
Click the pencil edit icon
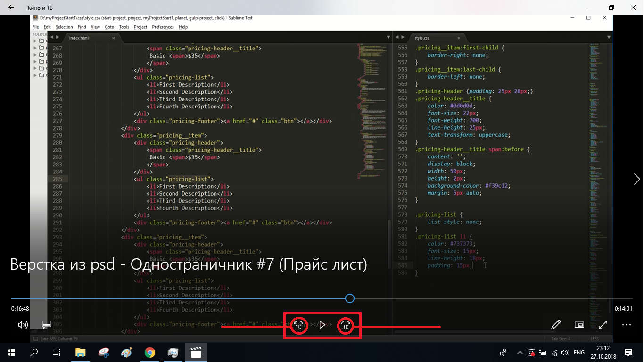pyautogui.click(x=556, y=325)
